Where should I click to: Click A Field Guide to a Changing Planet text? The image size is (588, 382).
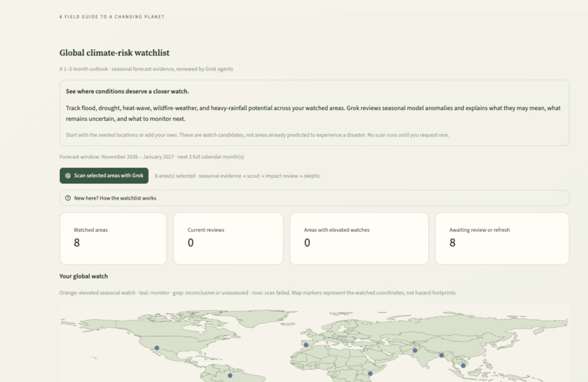[x=112, y=17]
